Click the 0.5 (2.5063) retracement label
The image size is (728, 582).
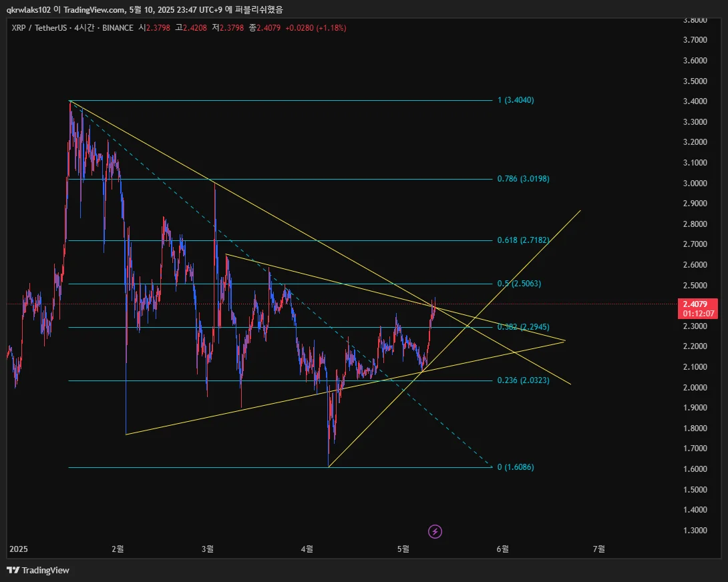519,284
